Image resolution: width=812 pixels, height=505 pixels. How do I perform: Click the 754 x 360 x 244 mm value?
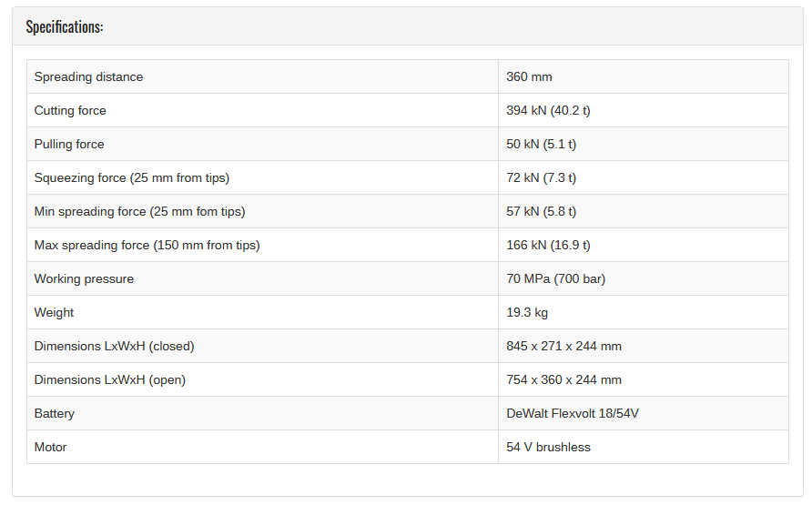point(563,379)
